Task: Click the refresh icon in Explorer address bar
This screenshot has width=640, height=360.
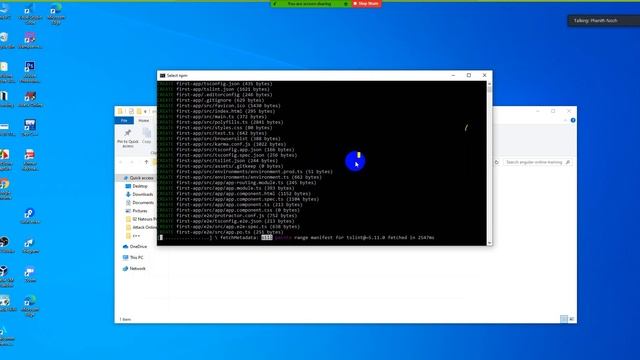Action: [x=497, y=162]
